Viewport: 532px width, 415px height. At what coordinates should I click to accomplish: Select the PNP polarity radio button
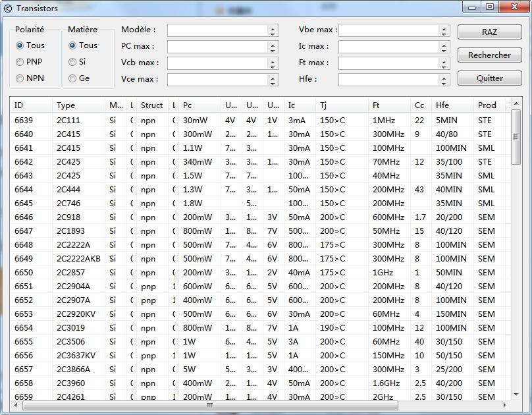pyautogui.click(x=20, y=62)
